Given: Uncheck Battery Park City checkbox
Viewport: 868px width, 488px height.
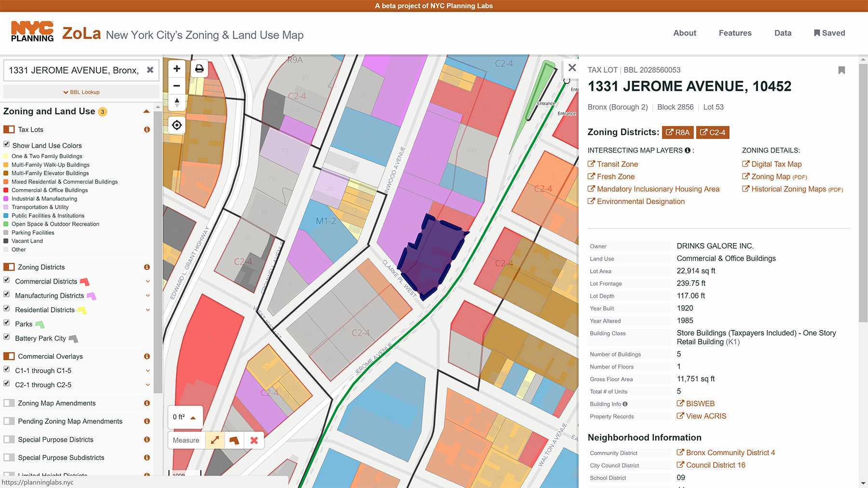Looking at the screenshot, I should coord(7,337).
